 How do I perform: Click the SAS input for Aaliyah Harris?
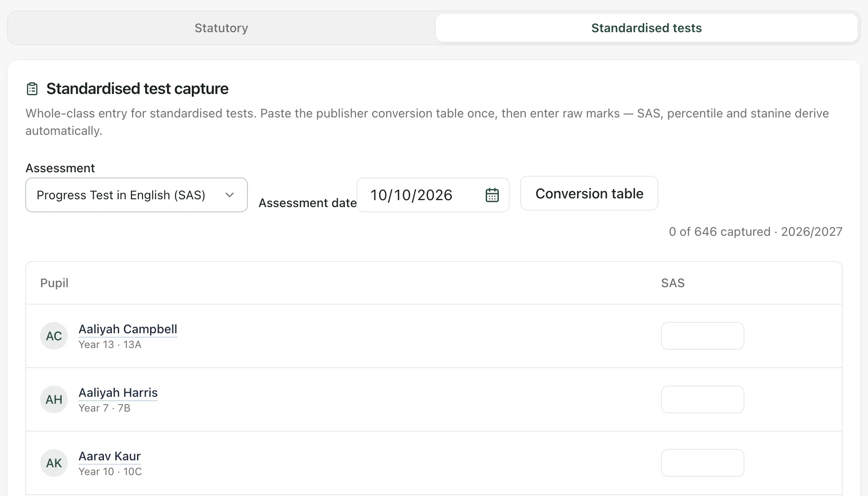tap(703, 399)
